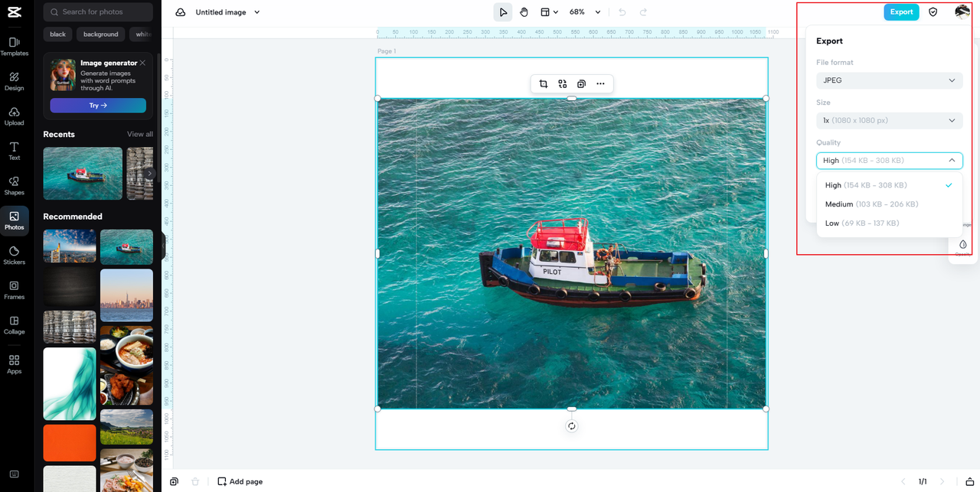The width and height of the screenshot is (980, 492).
Task: Open the Upload panel
Action: point(14,116)
